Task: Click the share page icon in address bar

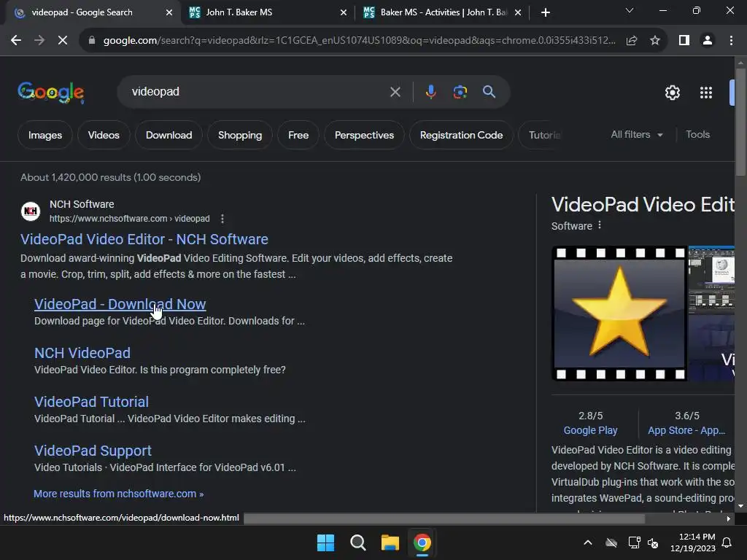Action: 632,41
